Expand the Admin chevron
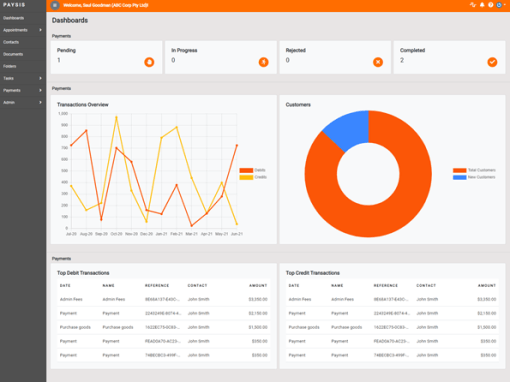The width and height of the screenshot is (510, 382). click(40, 102)
